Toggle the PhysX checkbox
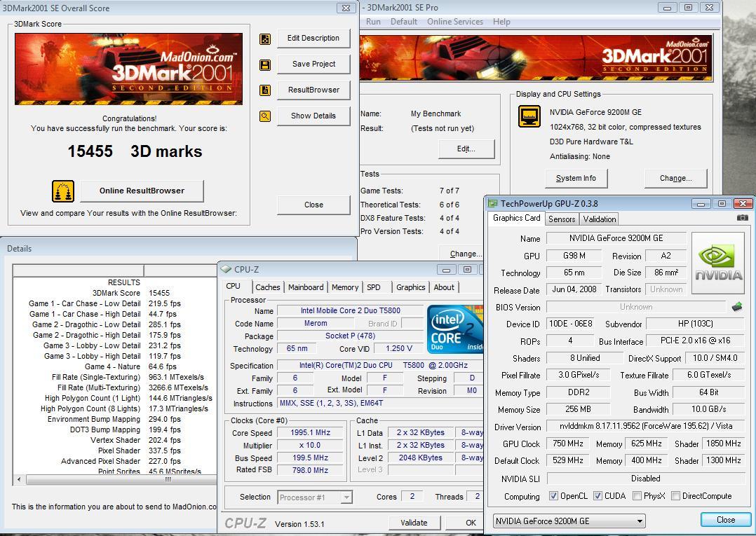Viewport: 756px width, 536px height. tap(637, 495)
